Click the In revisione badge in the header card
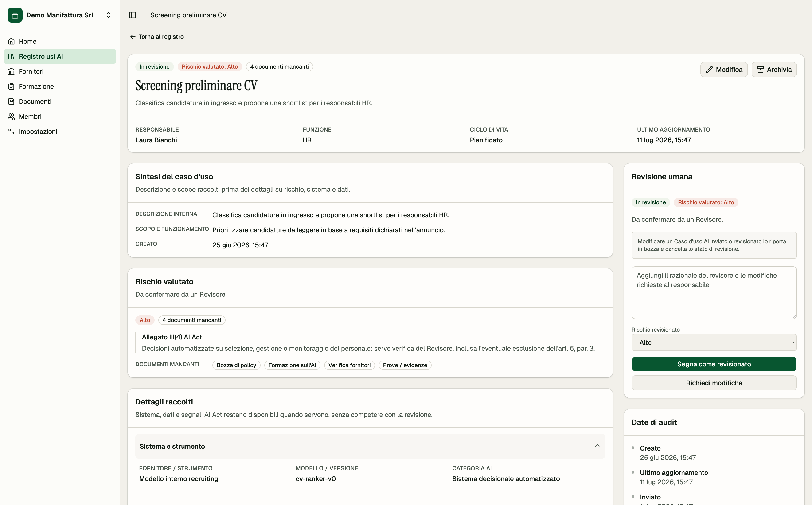 pos(154,67)
